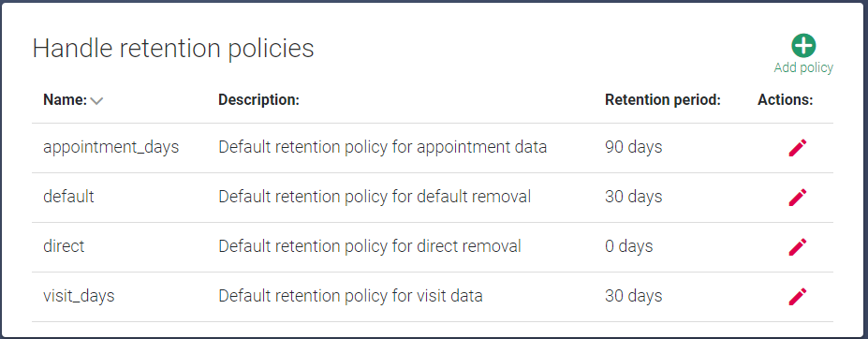
Task: Toggle sort order chevron beside Name
Action: point(96,101)
